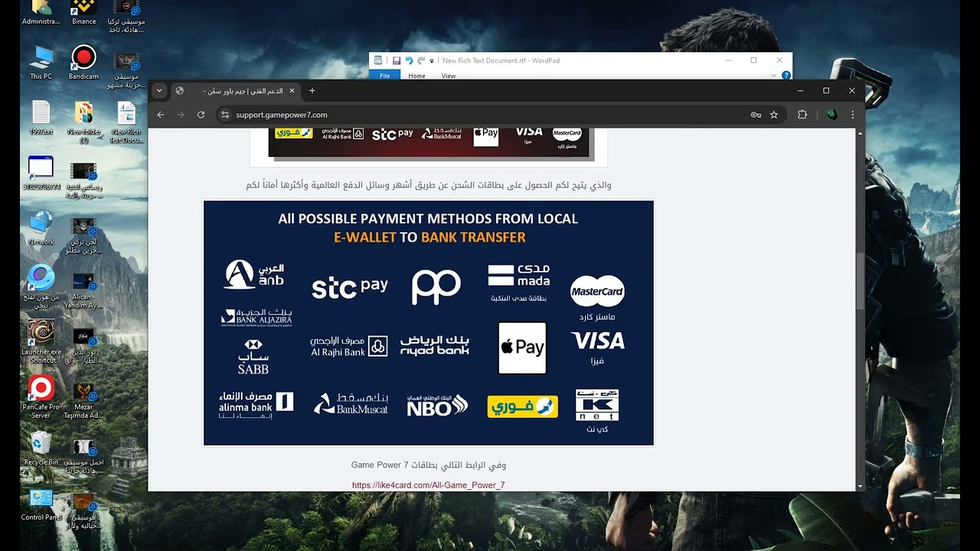The image size is (980, 551).
Task: Redo in WordPad quick access toolbar
Action: point(421,60)
